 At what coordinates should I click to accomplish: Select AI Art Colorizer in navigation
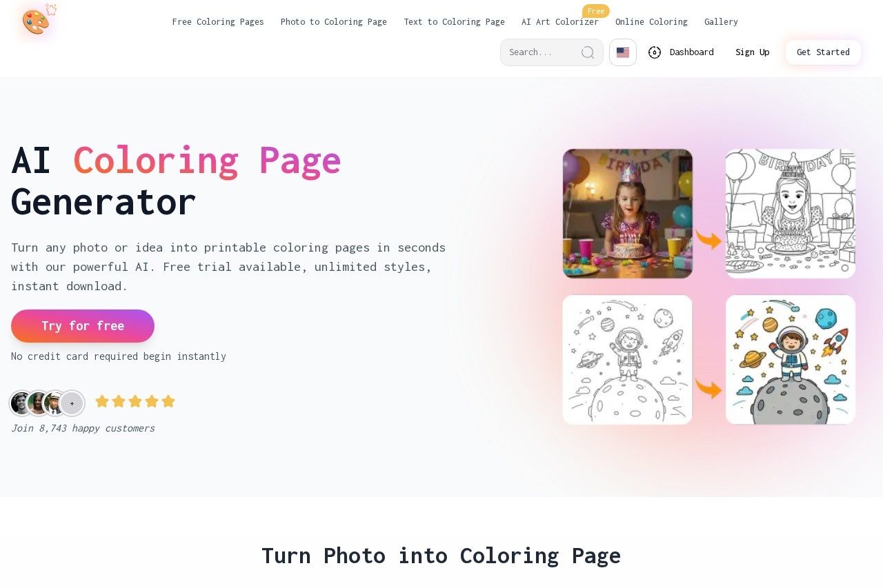click(560, 21)
